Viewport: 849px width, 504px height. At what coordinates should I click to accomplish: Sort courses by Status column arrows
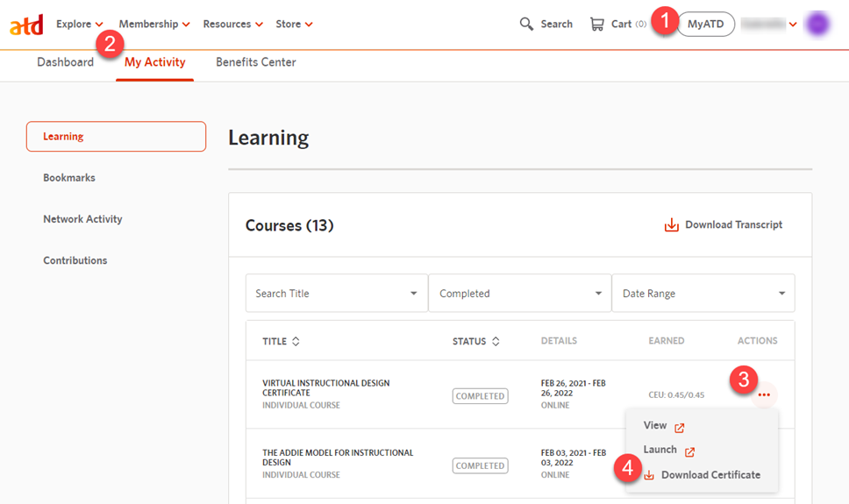(x=496, y=341)
